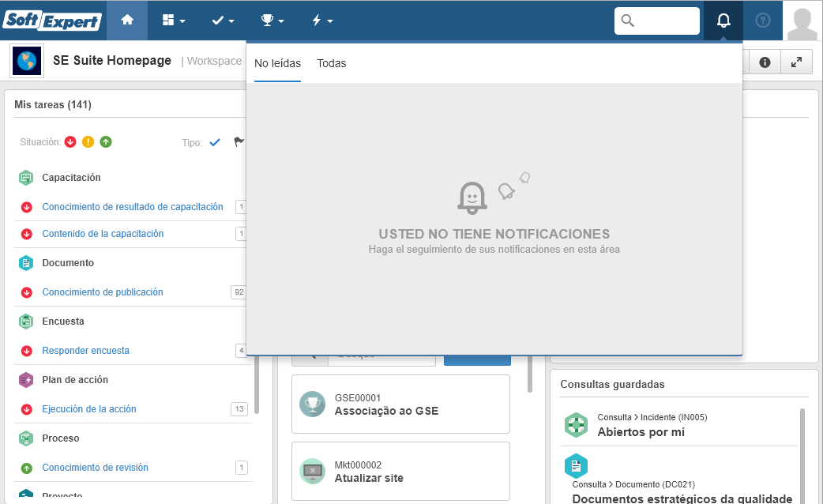Click the magnifier search icon
This screenshot has width=823, height=504.
point(627,21)
